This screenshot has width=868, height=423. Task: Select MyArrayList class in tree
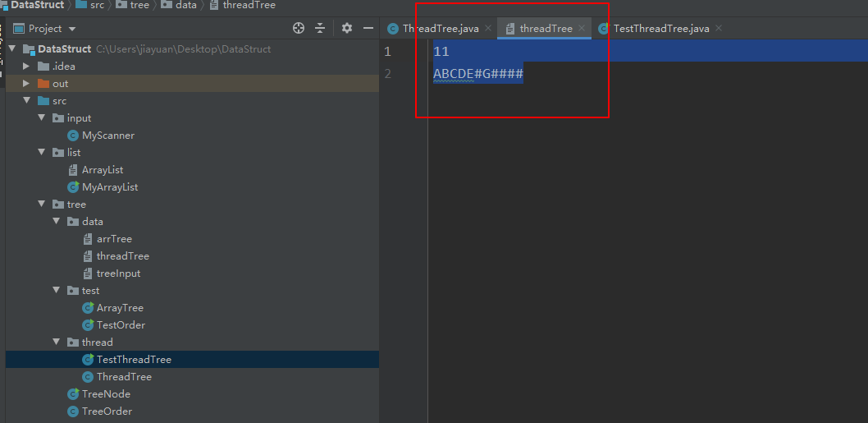coord(110,186)
